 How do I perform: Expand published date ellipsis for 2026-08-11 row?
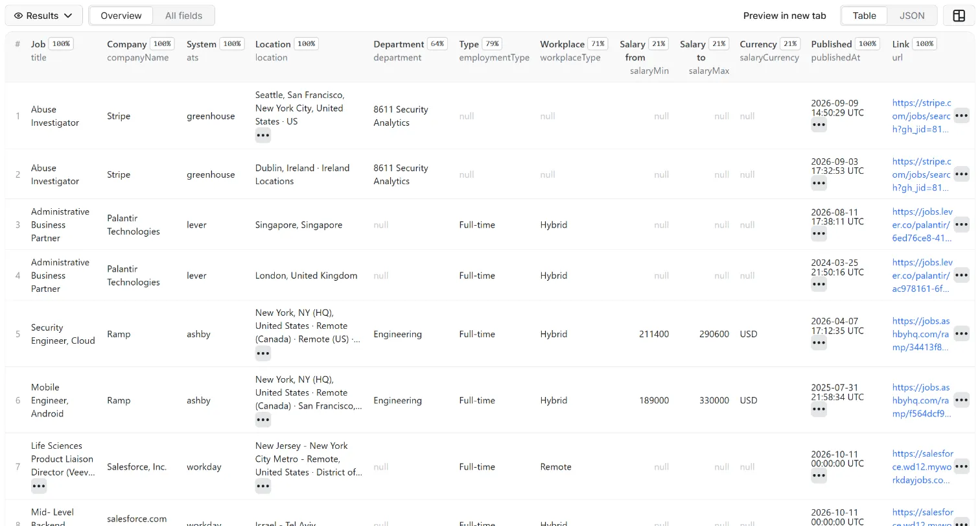pos(819,234)
